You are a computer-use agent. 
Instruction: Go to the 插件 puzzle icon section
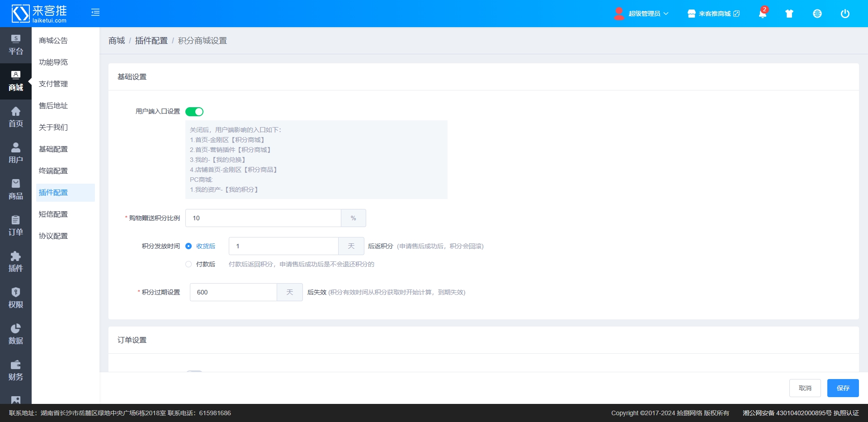tap(16, 262)
